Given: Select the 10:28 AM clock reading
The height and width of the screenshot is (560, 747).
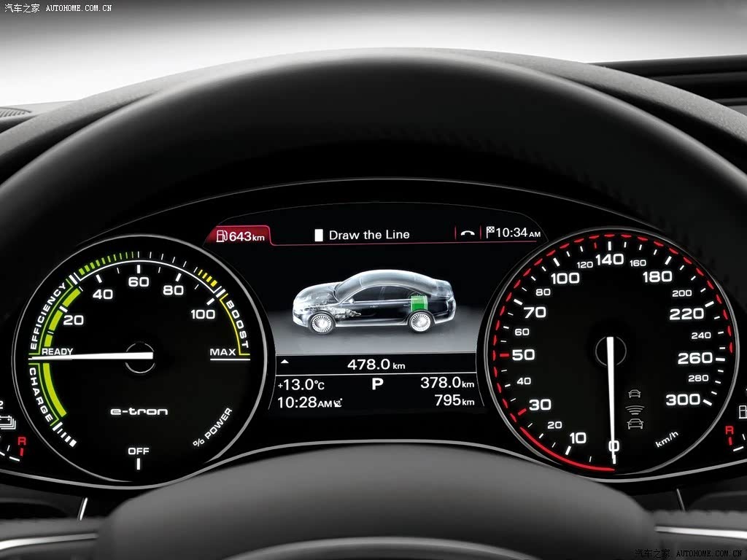Looking at the screenshot, I should tap(304, 402).
